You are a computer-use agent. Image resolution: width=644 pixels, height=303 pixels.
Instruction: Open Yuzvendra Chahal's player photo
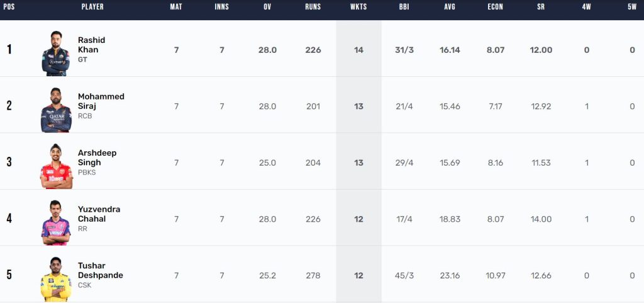[x=56, y=223]
